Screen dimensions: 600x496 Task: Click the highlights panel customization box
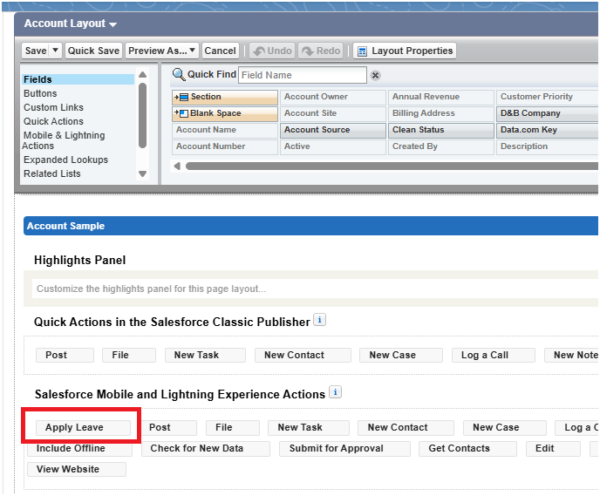coord(315,289)
